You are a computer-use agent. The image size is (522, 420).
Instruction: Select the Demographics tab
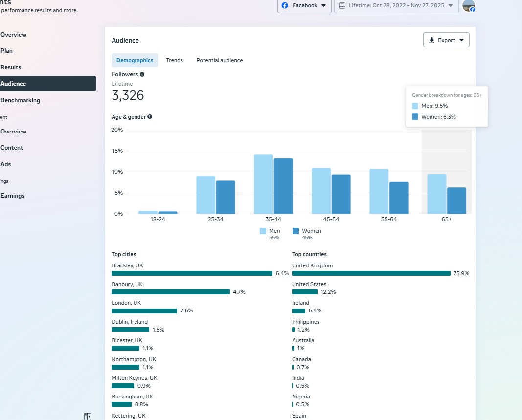tap(135, 60)
